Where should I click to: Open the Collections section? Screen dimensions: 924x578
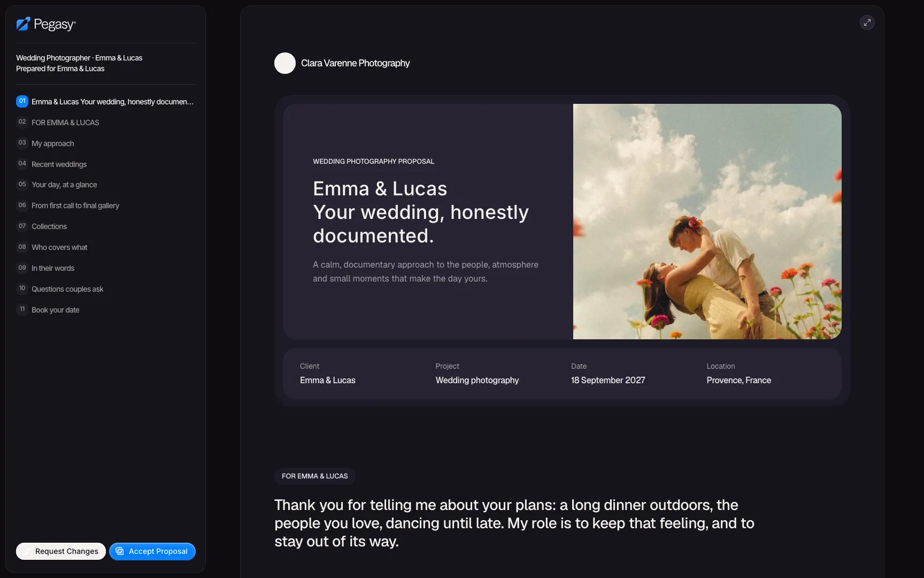(x=105, y=226)
